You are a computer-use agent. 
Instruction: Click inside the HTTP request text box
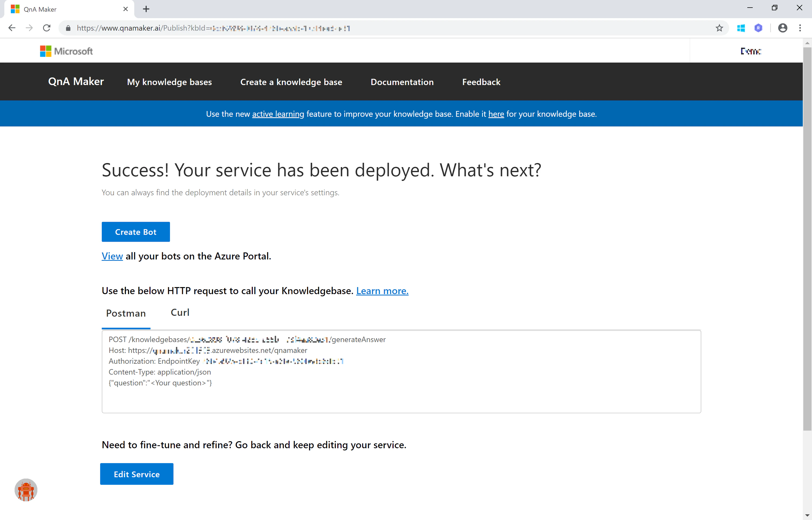pyautogui.click(x=401, y=371)
